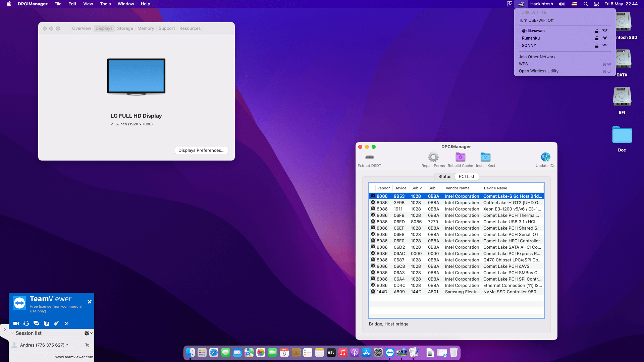
Task: Open Launchpad from the Dock
Action: (202, 353)
